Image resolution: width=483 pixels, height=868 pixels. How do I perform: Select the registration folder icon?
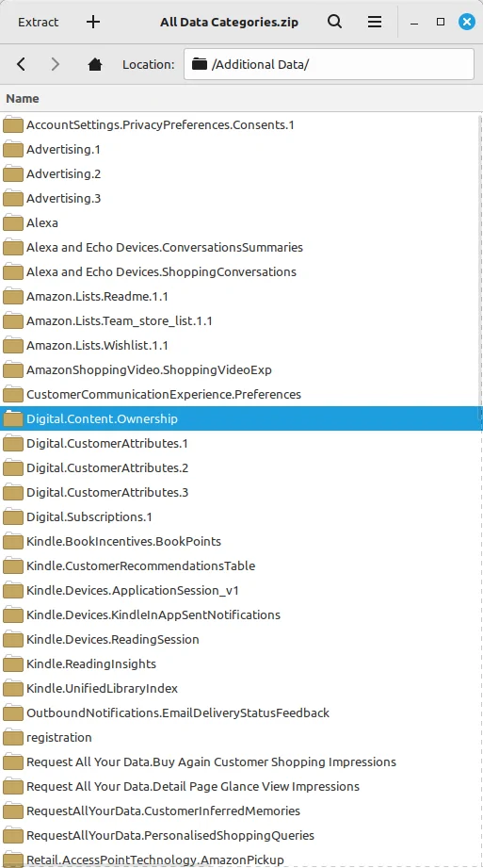pyautogui.click(x=13, y=737)
